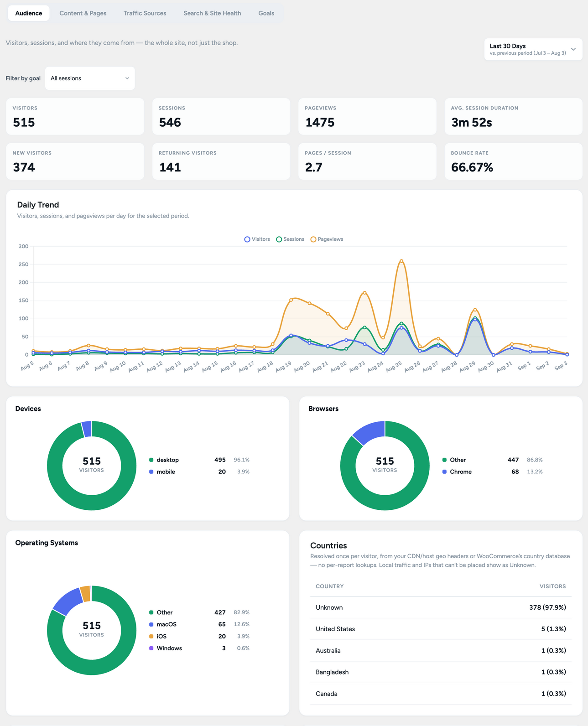Click the macOS legend dot in Operating Systems
Viewport: 588px width, 726px height.
(x=151, y=624)
